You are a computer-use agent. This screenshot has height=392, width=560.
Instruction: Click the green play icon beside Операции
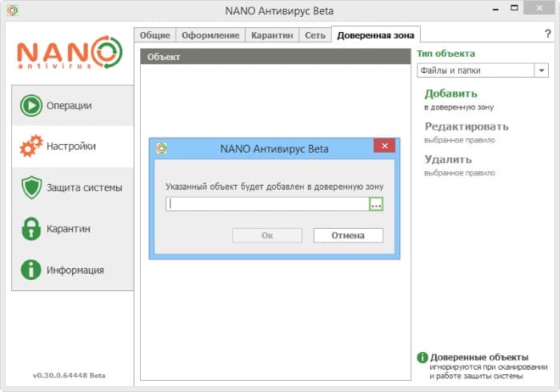[31, 106]
